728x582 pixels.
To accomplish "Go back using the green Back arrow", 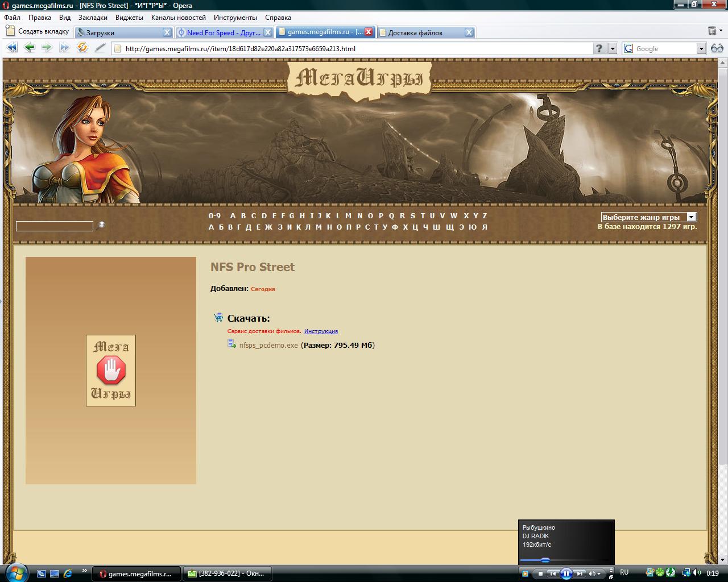I will pos(29,48).
